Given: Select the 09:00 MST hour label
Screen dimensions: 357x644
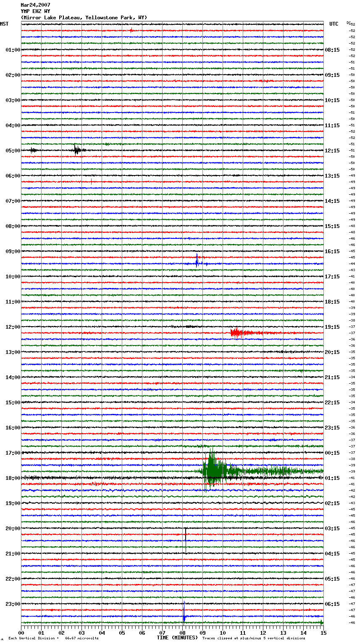Looking at the screenshot, I should (x=13, y=251).
